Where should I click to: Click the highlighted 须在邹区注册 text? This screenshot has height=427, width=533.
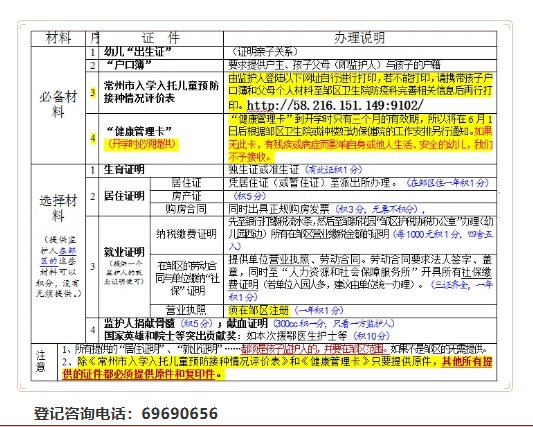(258, 310)
